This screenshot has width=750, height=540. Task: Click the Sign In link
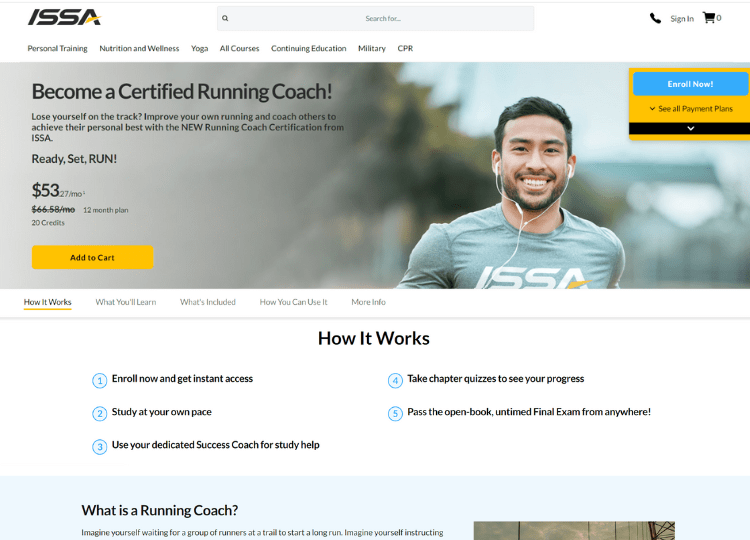(682, 19)
